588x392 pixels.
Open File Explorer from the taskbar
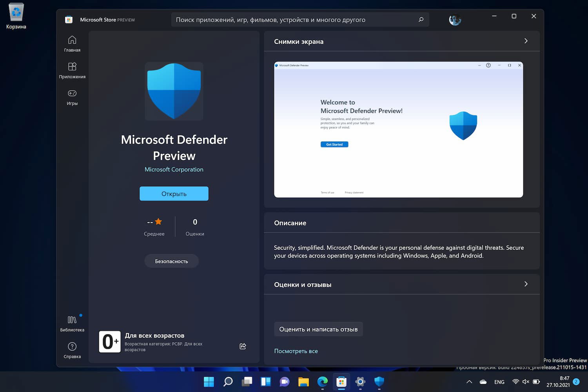point(303,381)
